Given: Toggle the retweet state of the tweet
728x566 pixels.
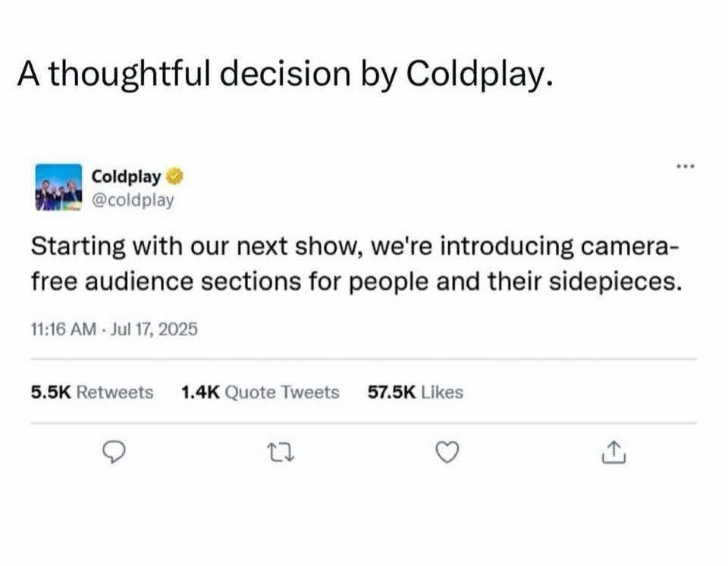Looking at the screenshot, I should point(281,452).
